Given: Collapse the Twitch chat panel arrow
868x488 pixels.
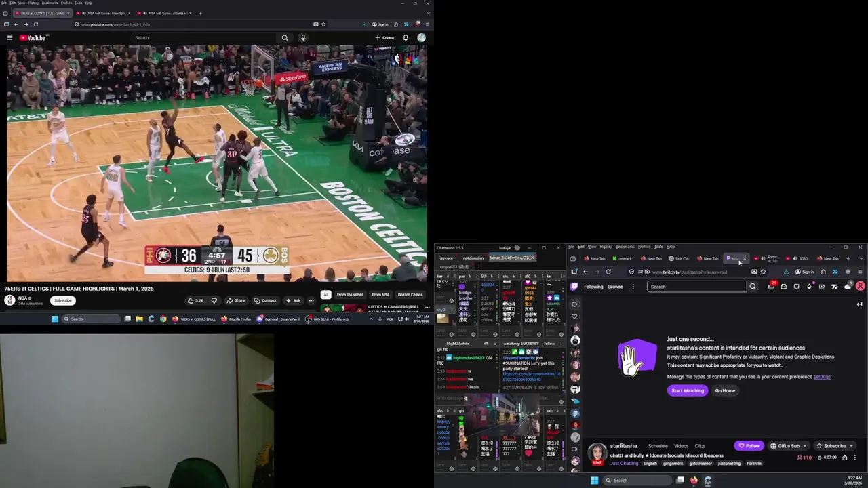Looking at the screenshot, I should 859,304.
